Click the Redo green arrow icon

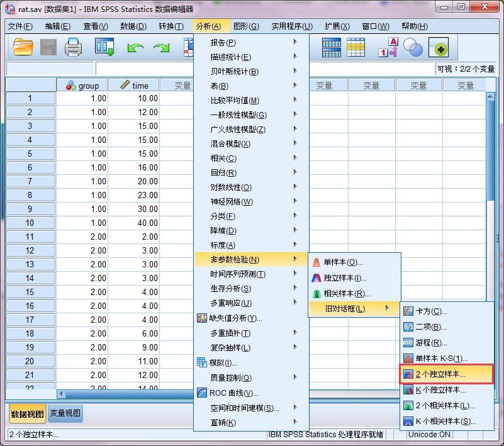click(161, 48)
